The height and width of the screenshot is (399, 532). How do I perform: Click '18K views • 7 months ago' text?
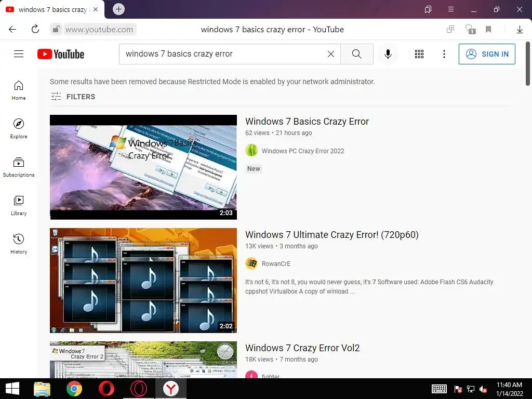click(282, 360)
